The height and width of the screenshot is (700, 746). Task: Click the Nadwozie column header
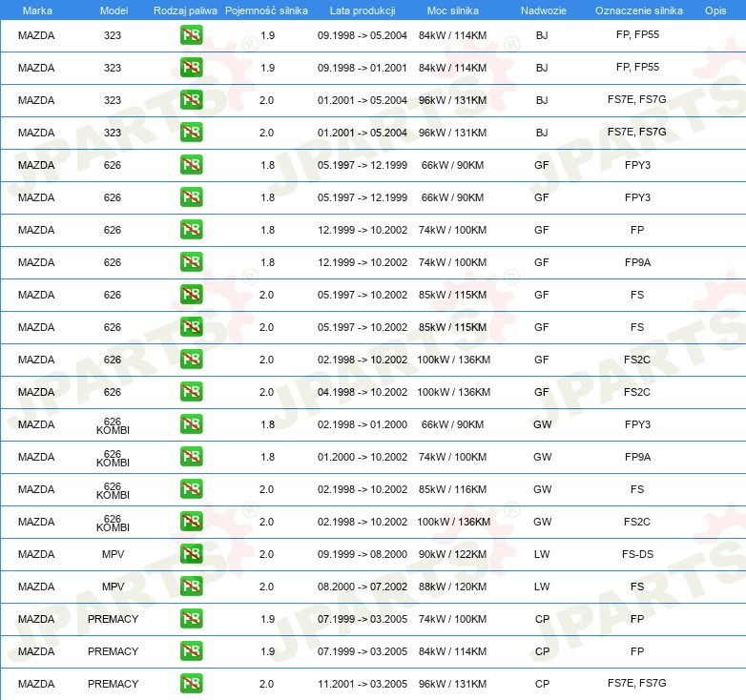[544, 10]
